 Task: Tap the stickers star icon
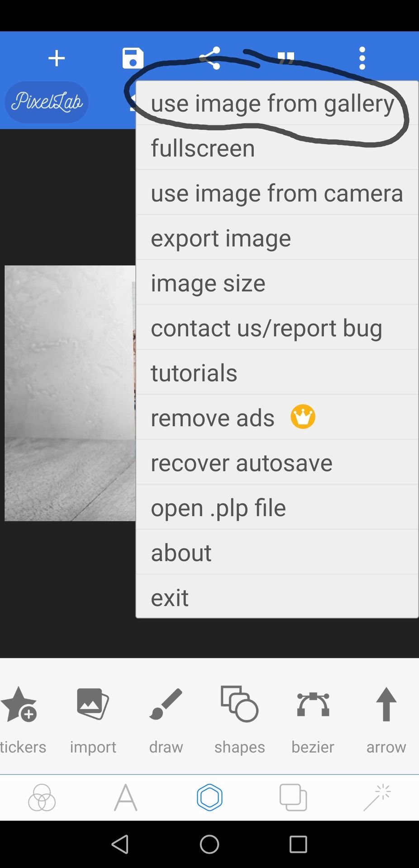click(x=20, y=717)
